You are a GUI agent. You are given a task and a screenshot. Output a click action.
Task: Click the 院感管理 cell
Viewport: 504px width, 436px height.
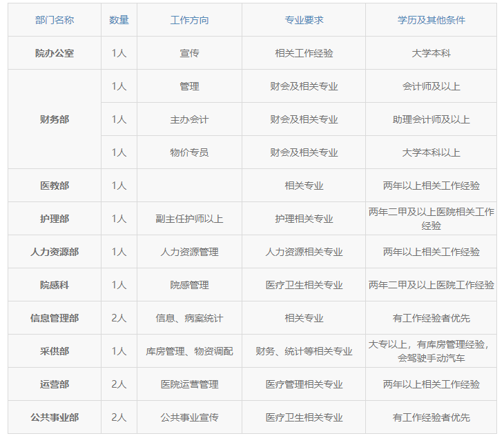[x=189, y=285]
